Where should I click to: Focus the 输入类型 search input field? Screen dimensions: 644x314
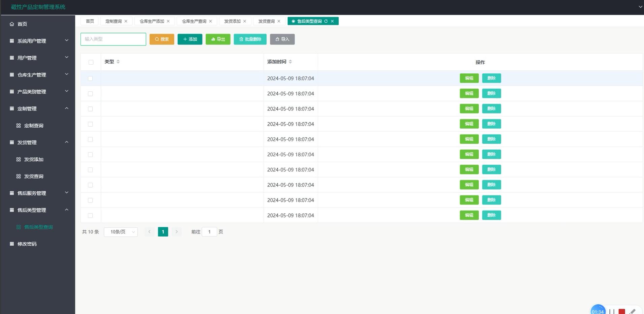point(113,39)
